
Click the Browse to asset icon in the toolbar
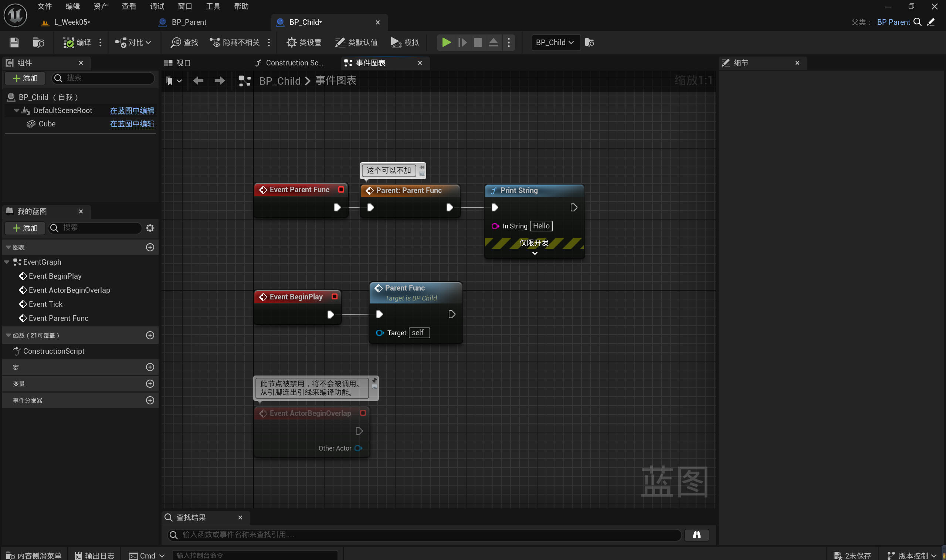(38, 42)
